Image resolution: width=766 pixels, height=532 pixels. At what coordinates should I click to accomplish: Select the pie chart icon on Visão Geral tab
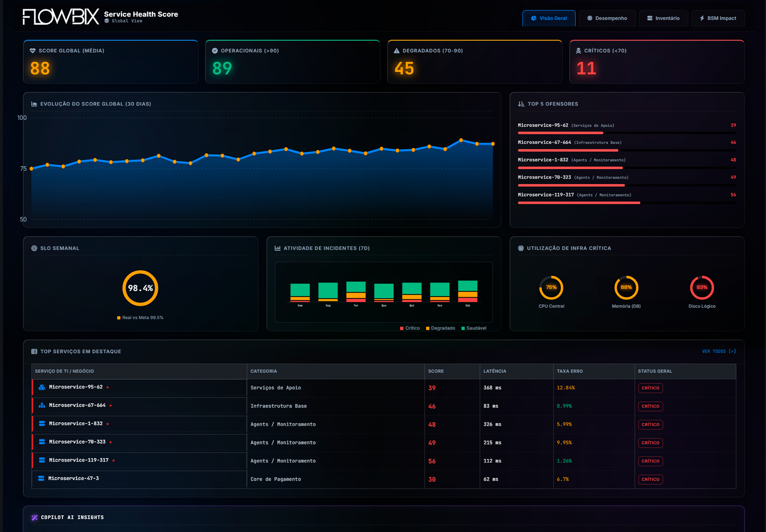[533, 18]
